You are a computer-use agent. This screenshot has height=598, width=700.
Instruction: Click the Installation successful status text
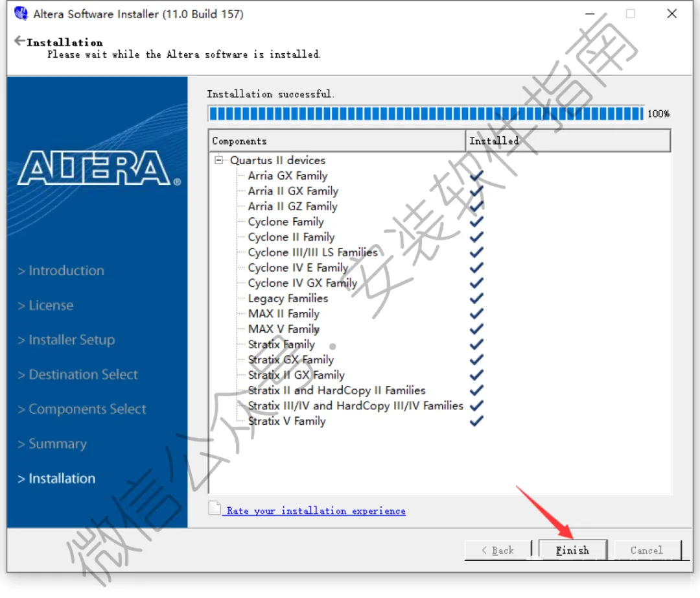pos(270,94)
